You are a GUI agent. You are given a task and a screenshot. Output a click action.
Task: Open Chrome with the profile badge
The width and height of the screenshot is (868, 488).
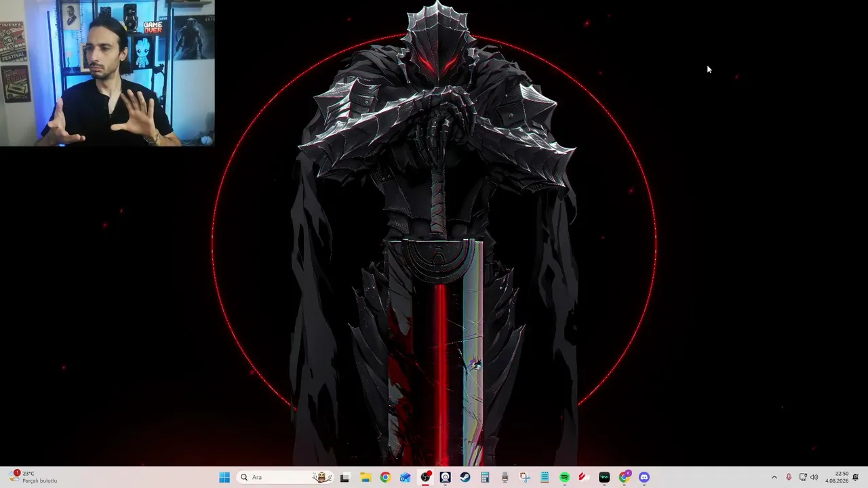[x=625, y=477]
